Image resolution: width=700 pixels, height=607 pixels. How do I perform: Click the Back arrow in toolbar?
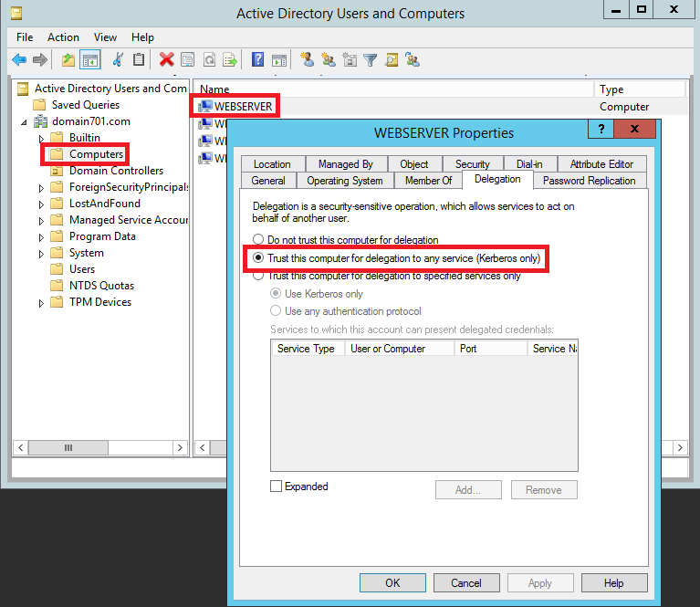click(x=19, y=60)
